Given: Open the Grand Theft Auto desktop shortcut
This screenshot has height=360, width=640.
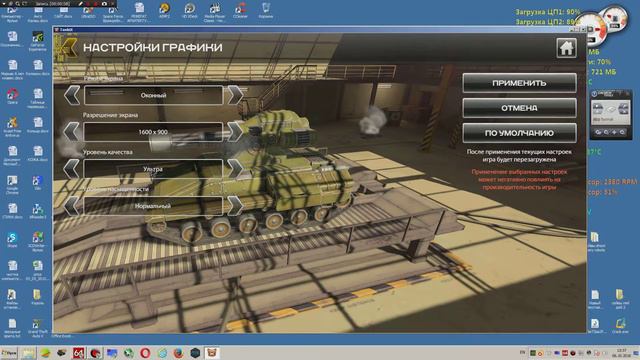Looking at the screenshot, I should click(38, 328).
